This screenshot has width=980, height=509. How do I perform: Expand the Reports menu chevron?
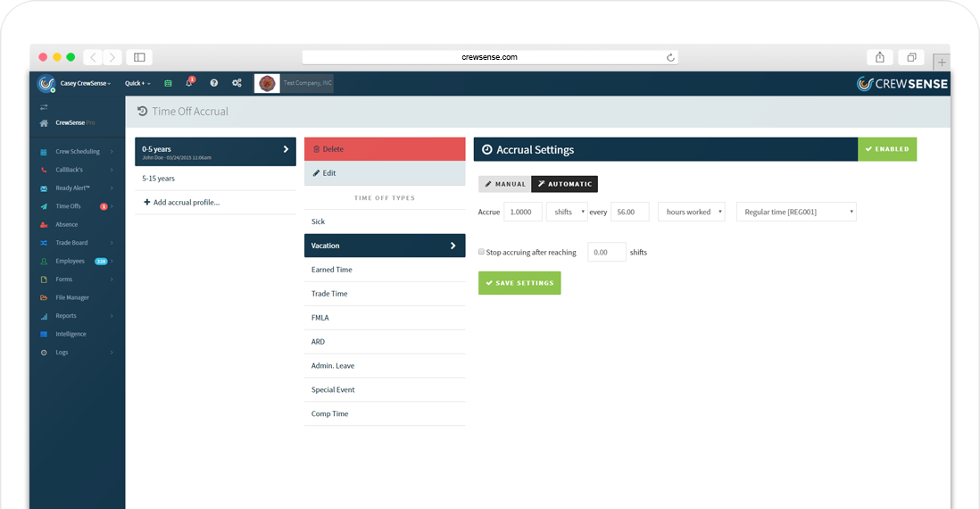tap(112, 316)
